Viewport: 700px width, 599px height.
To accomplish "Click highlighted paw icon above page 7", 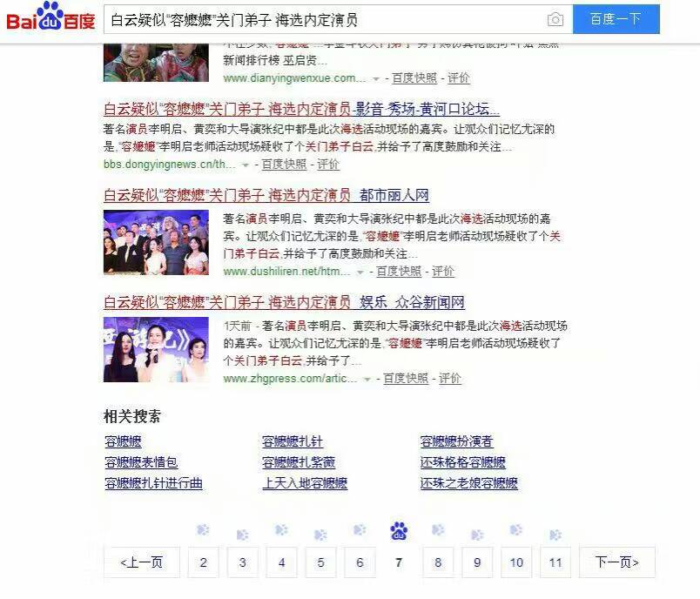I will point(399,531).
